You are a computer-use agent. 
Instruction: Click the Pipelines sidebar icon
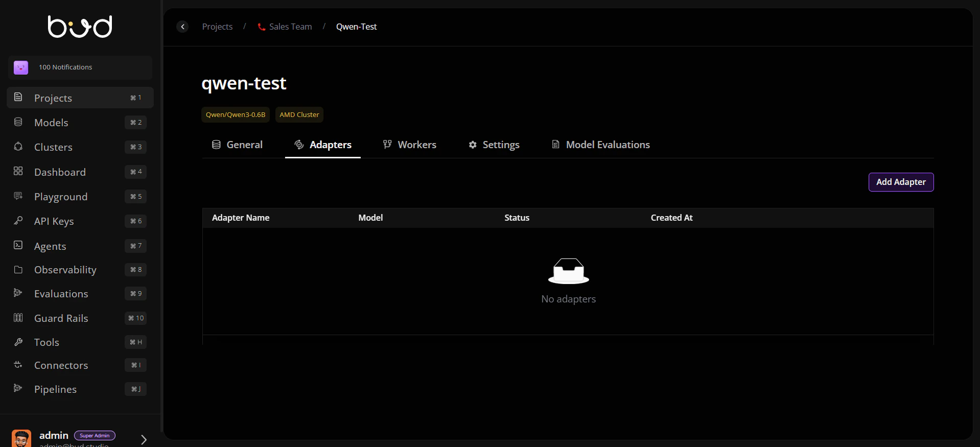(x=18, y=388)
